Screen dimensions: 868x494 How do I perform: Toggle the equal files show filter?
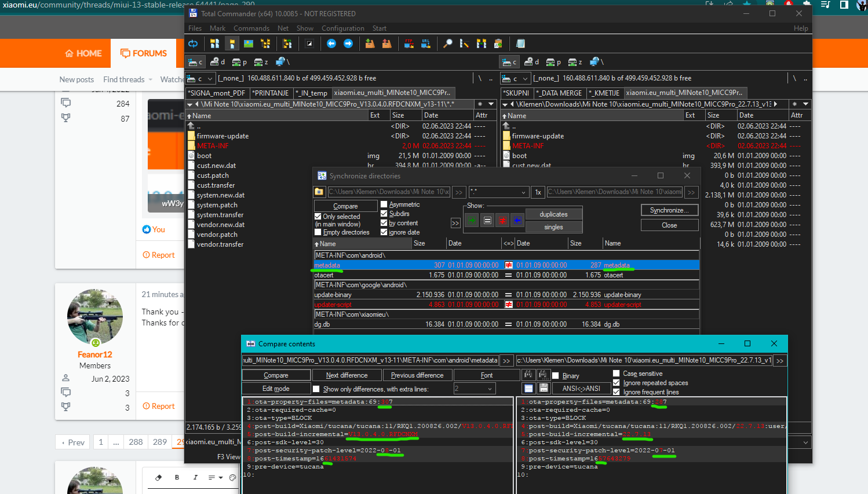pos(487,220)
